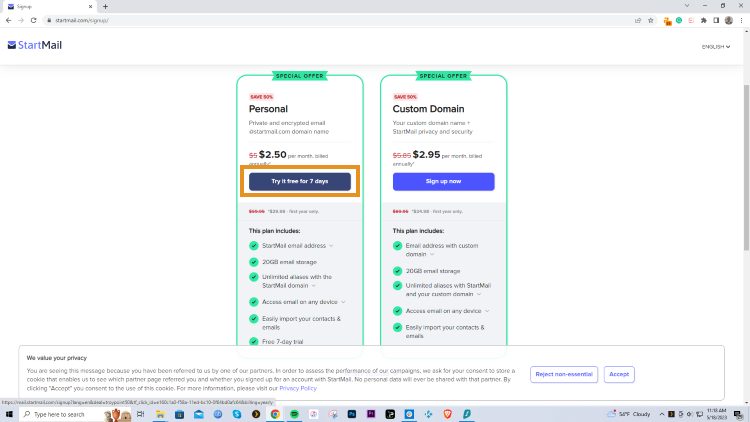
Task: Click Free 7-day trial feature text
Action: (282, 342)
